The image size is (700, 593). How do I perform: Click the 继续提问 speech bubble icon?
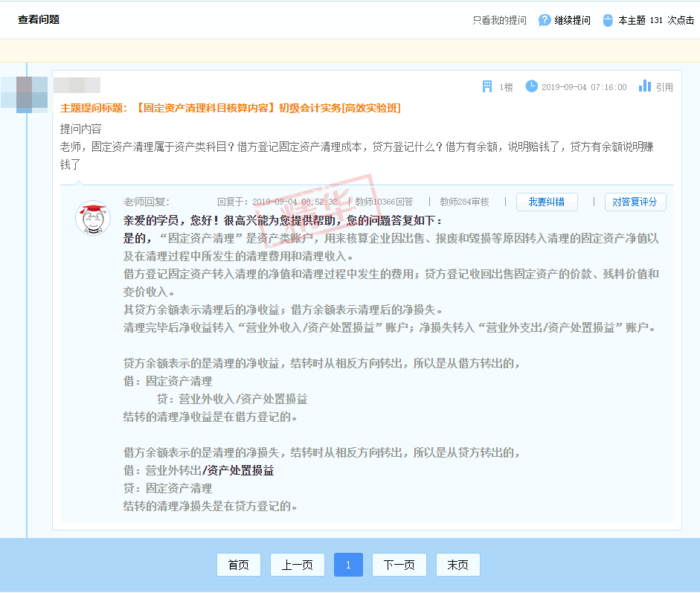[544, 21]
